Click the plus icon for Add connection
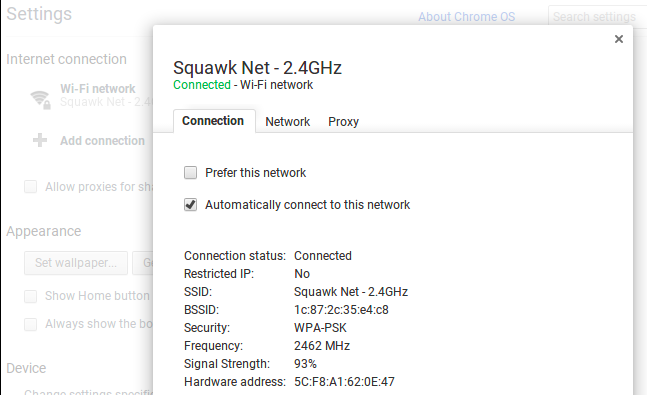647x395 pixels. [x=40, y=140]
